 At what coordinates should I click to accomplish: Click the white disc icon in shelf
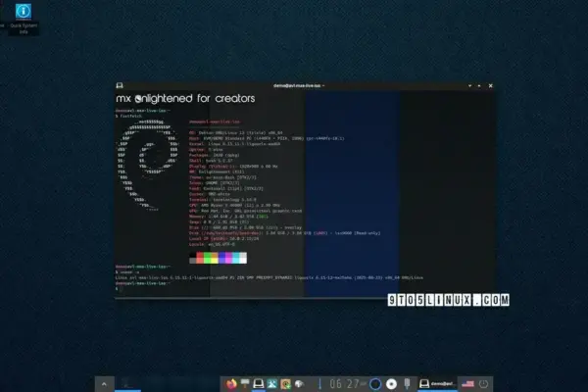pyautogui.click(x=391, y=384)
